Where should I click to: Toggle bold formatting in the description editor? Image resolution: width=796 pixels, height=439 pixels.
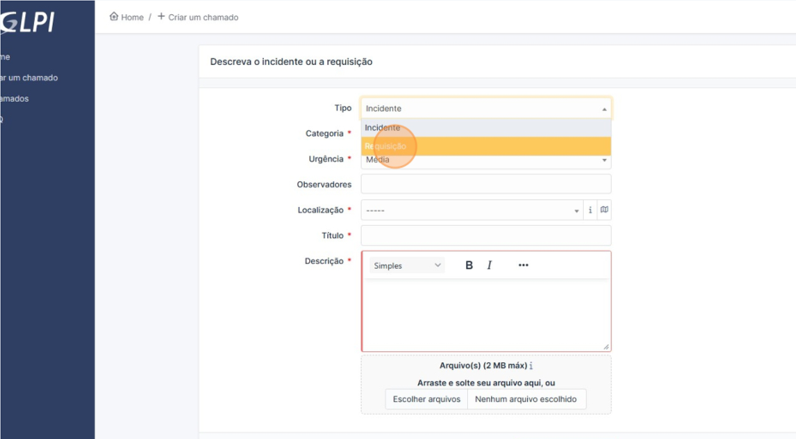point(469,265)
